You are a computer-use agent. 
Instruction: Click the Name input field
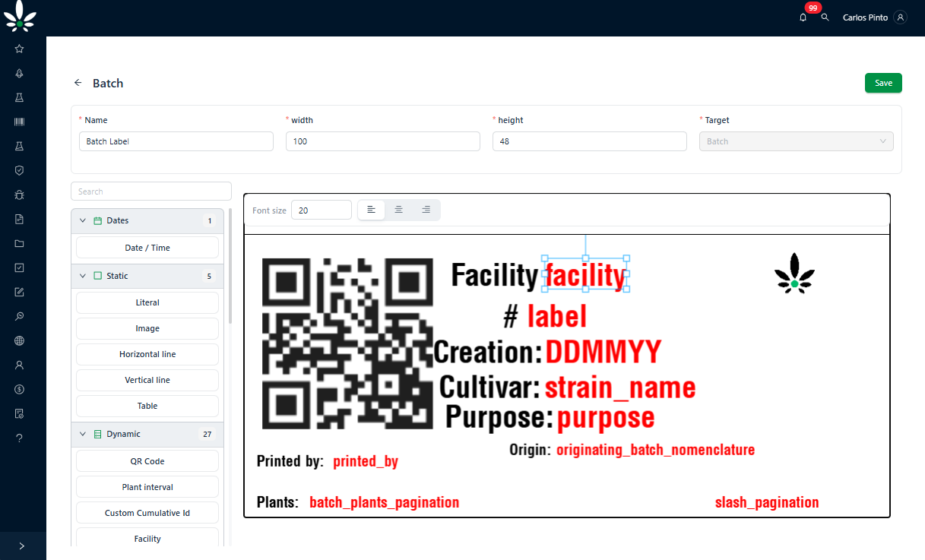(x=176, y=141)
